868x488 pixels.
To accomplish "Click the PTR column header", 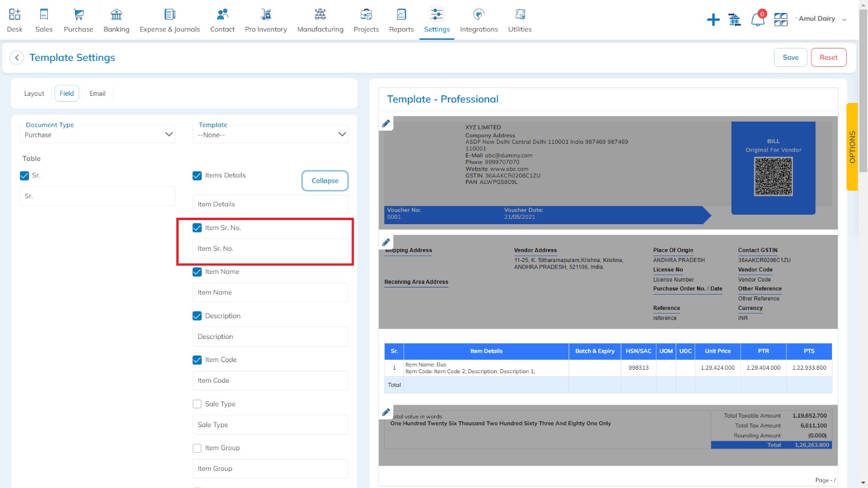I will (x=763, y=351).
